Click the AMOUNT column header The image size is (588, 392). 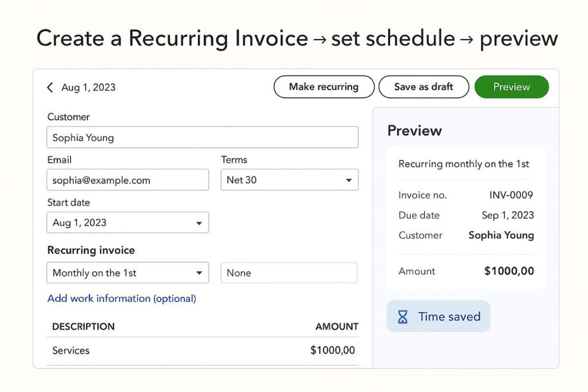tap(336, 327)
